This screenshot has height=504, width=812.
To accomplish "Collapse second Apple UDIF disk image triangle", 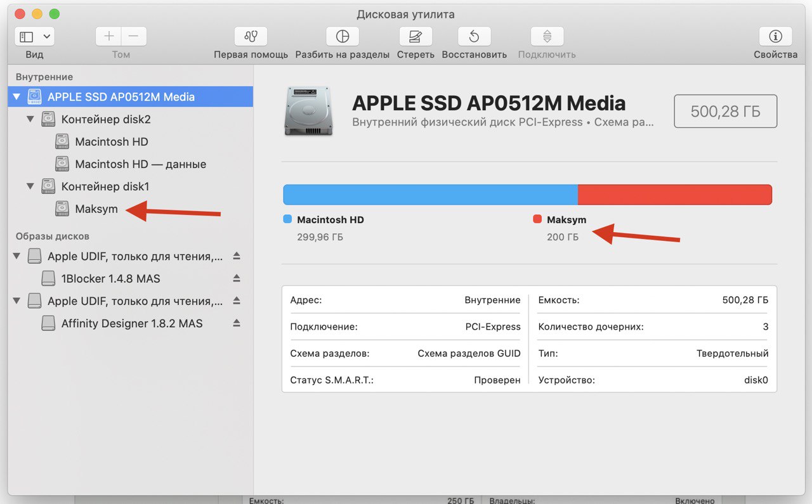I will click(16, 301).
